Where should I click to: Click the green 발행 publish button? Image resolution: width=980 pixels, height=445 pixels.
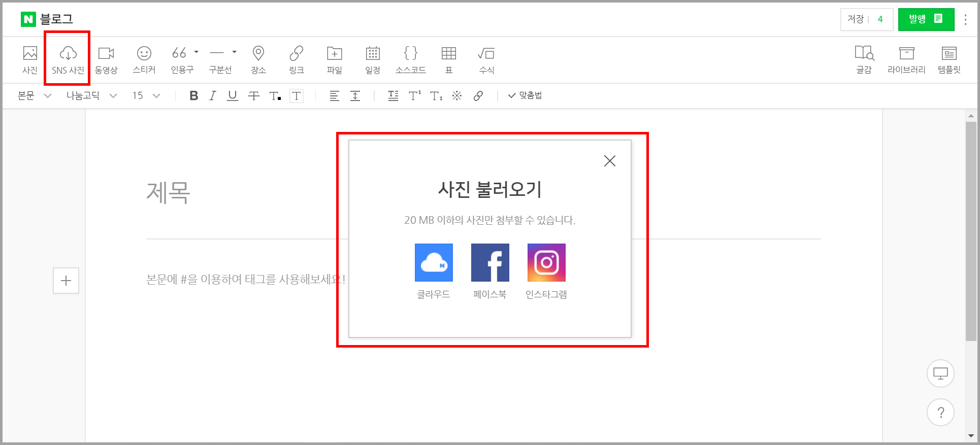click(x=926, y=19)
